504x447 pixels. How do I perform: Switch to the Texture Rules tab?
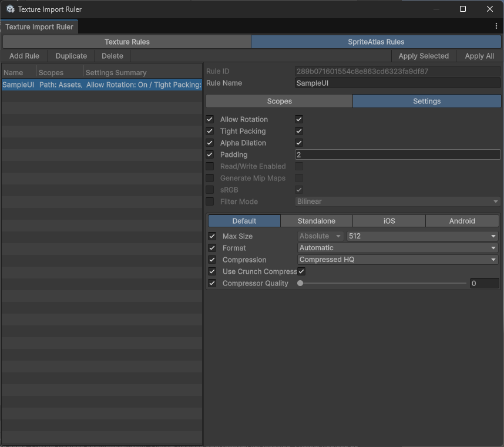point(127,42)
